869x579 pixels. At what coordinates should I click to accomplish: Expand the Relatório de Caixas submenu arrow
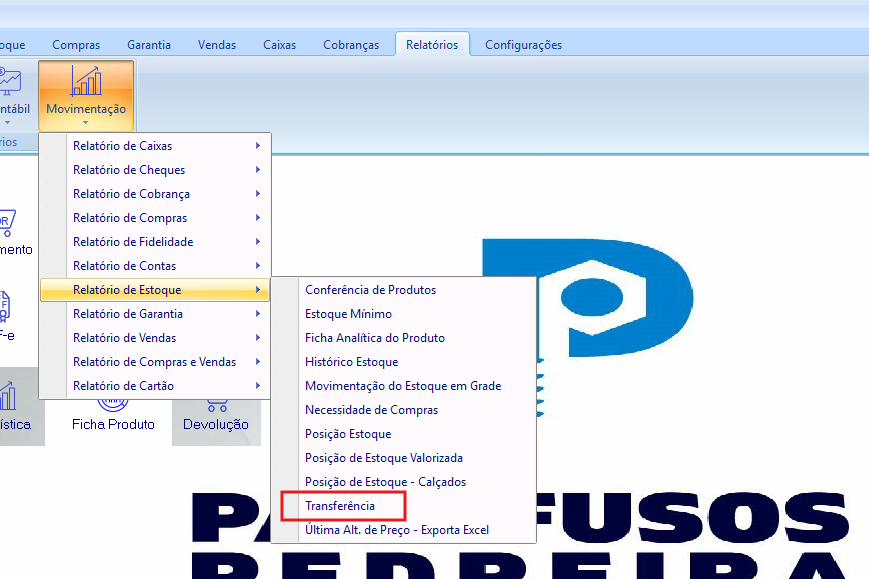pyautogui.click(x=258, y=146)
